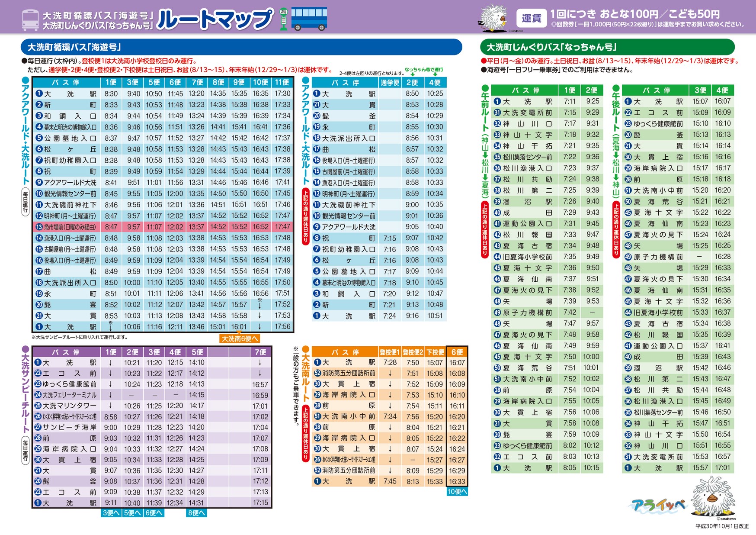
Task: Click the pink 魚市場前(日曜のみ経由) row
Action: [x=163, y=227]
